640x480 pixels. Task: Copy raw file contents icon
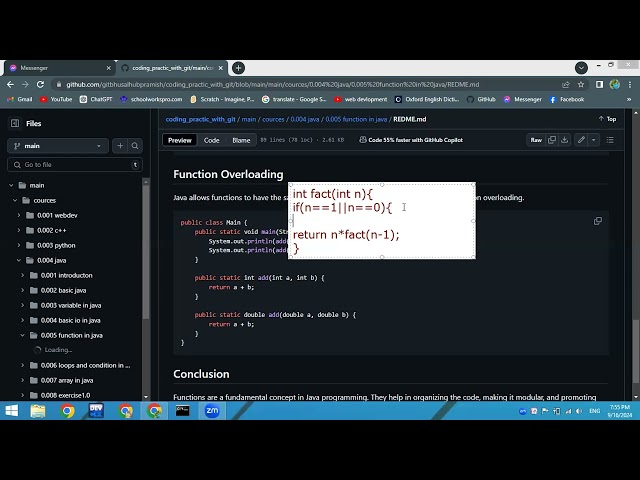(x=552, y=140)
